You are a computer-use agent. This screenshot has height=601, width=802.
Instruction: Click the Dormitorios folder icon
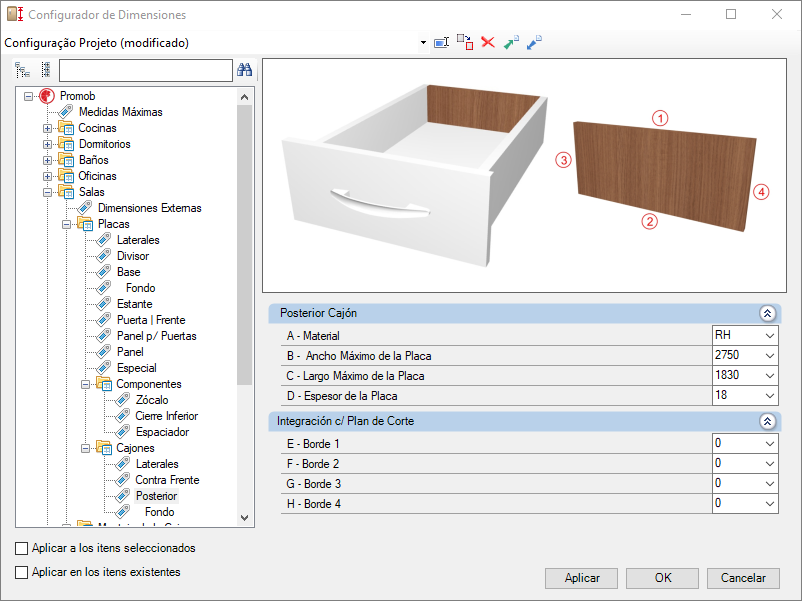pyautogui.click(x=66, y=144)
